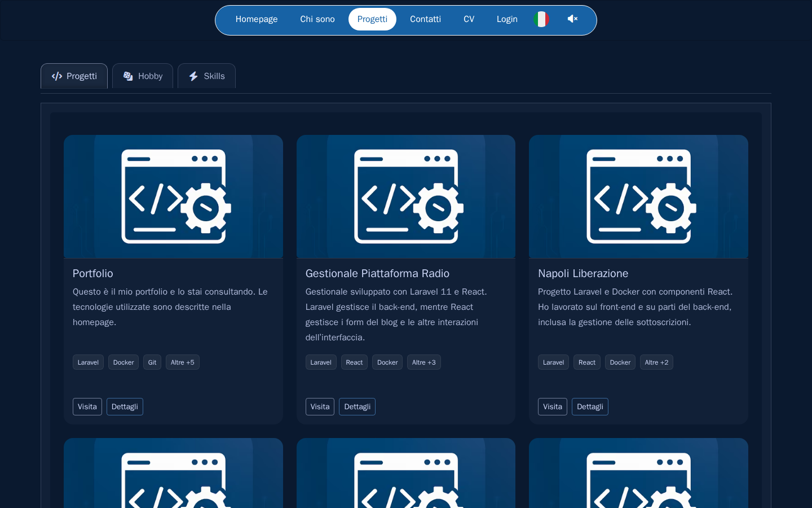Click the code brackets icon in Progetti tab
This screenshot has height=508, width=812.
pos(57,76)
